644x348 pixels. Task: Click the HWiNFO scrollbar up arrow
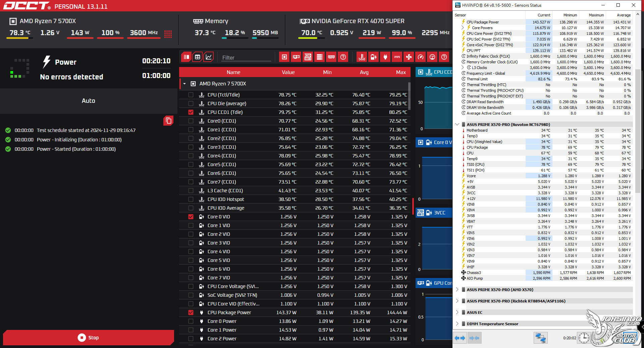638,14
